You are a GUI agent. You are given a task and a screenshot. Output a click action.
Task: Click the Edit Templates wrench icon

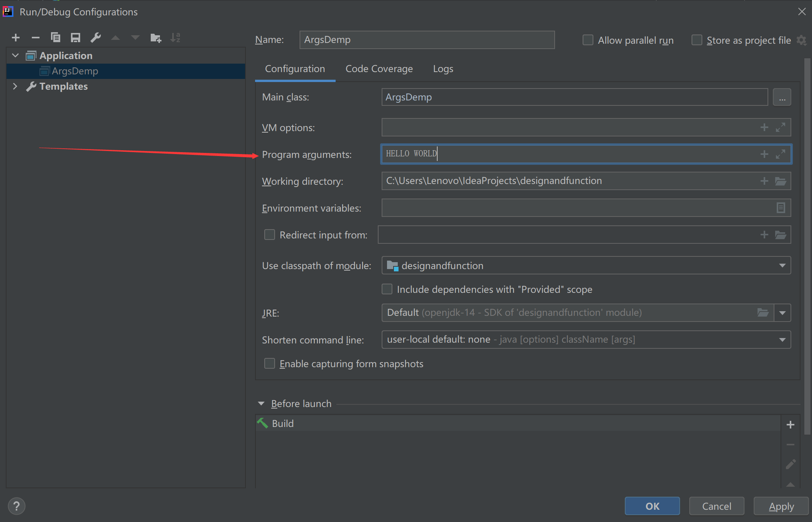[96, 38]
